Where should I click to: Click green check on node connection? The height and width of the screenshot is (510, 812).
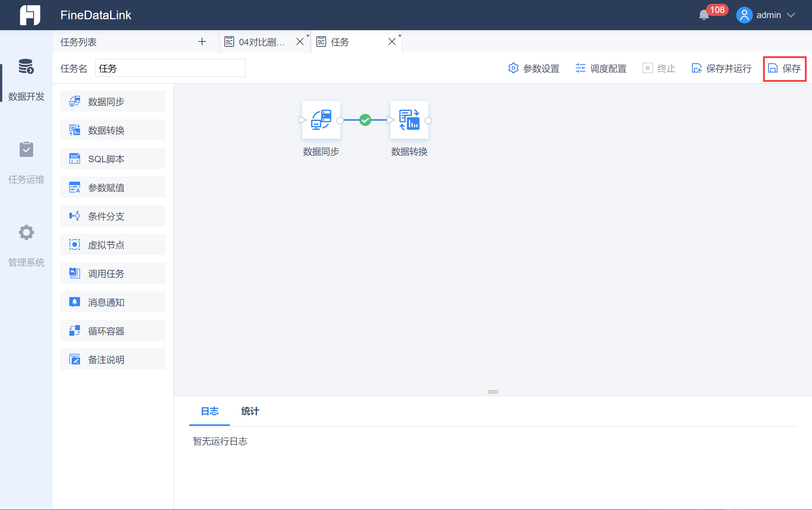(x=365, y=120)
